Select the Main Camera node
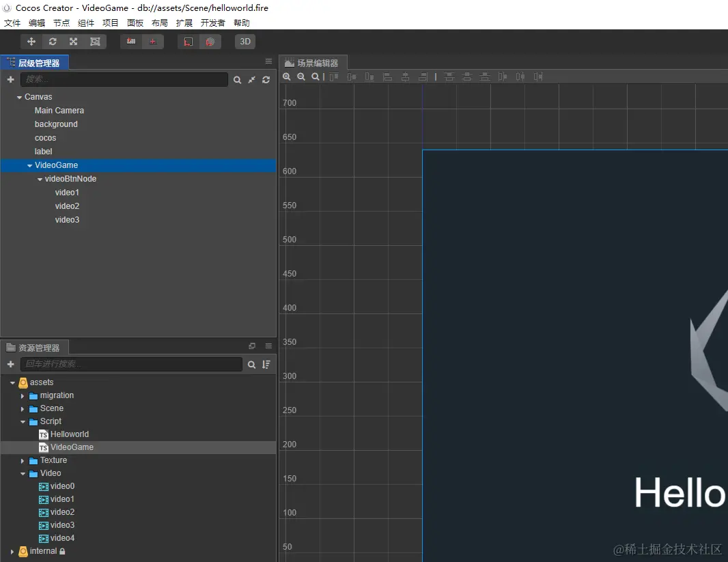This screenshot has width=728, height=562. (59, 111)
